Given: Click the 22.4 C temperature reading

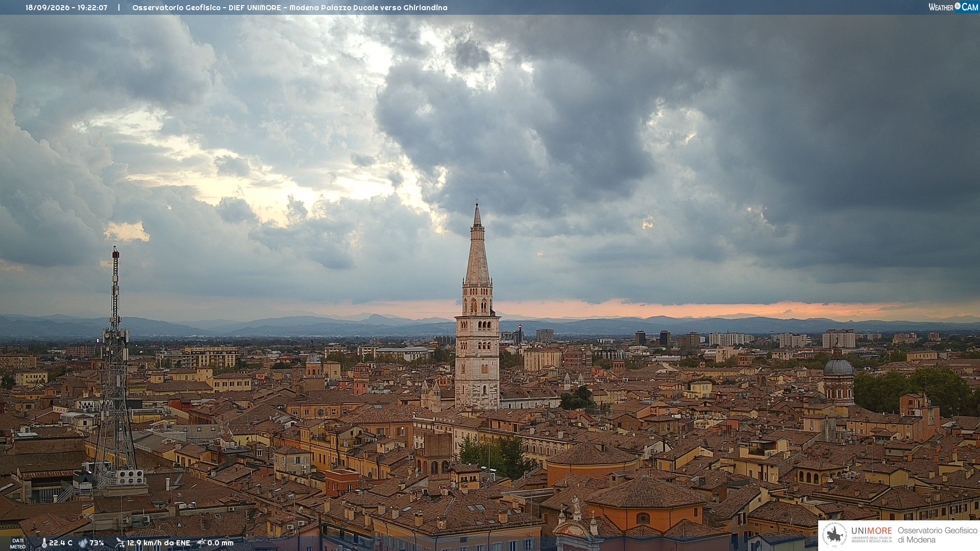Looking at the screenshot, I should pyautogui.click(x=61, y=543).
